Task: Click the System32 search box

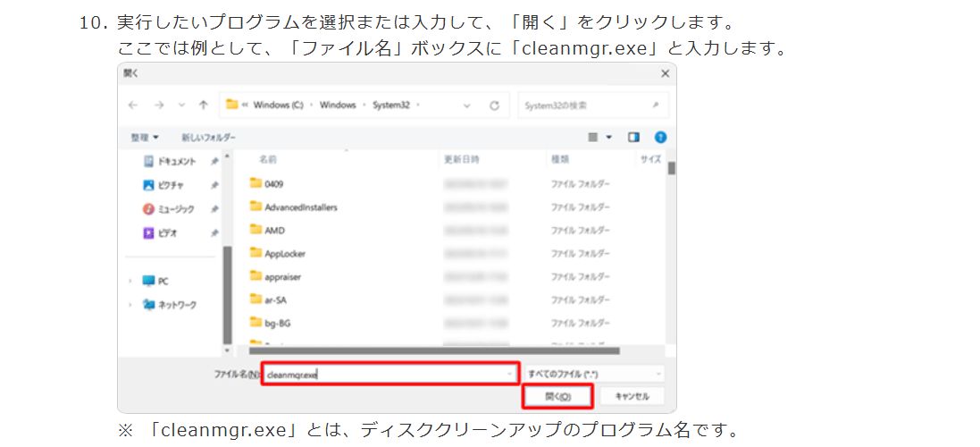Action: [x=592, y=105]
